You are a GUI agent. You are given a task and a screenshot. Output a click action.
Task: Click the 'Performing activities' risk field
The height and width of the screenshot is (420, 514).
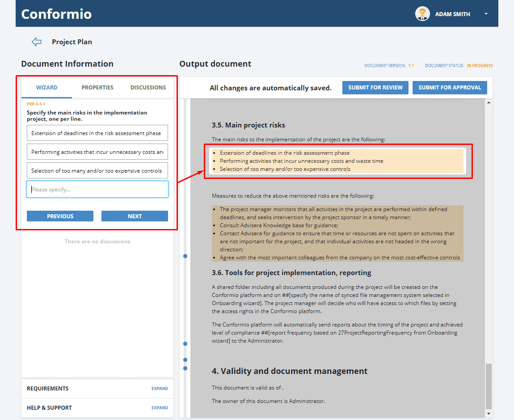click(x=97, y=152)
